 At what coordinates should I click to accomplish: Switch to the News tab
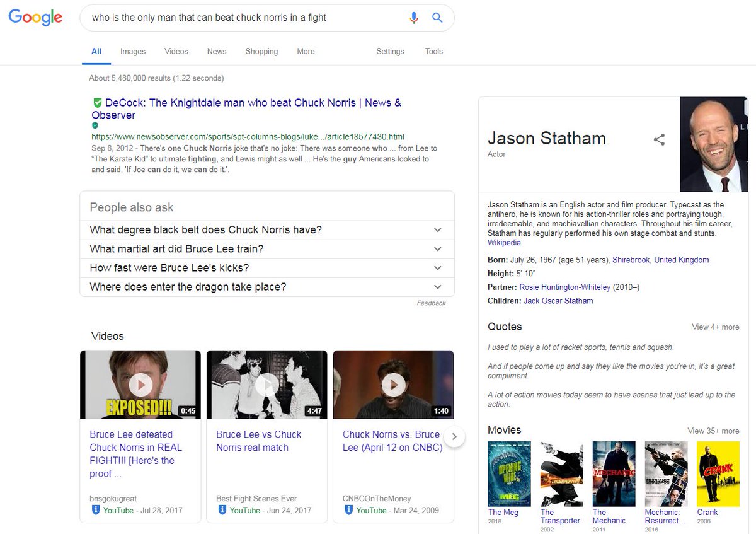click(x=217, y=52)
